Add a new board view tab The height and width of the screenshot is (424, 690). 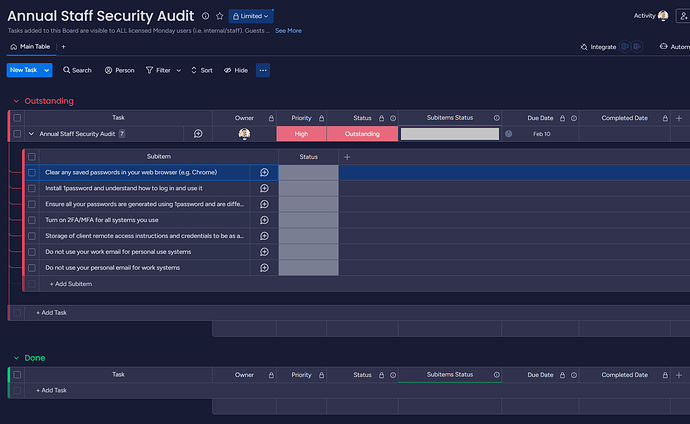pos(64,47)
